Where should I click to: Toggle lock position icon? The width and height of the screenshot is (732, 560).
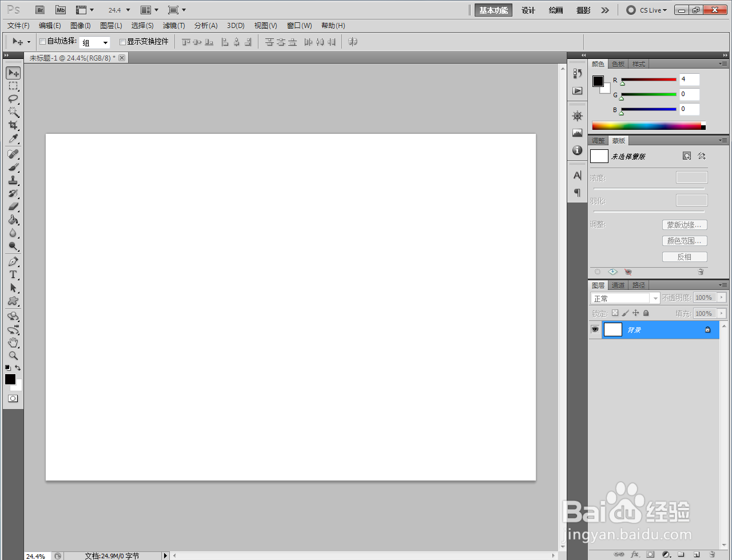coord(635,313)
